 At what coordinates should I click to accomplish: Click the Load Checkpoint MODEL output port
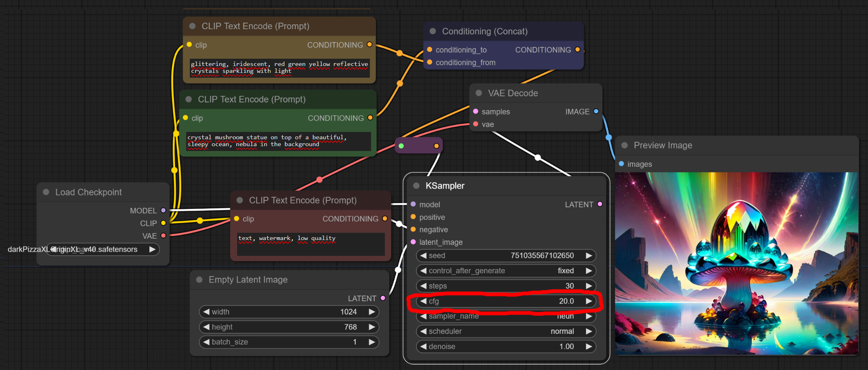[x=163, y=211]
